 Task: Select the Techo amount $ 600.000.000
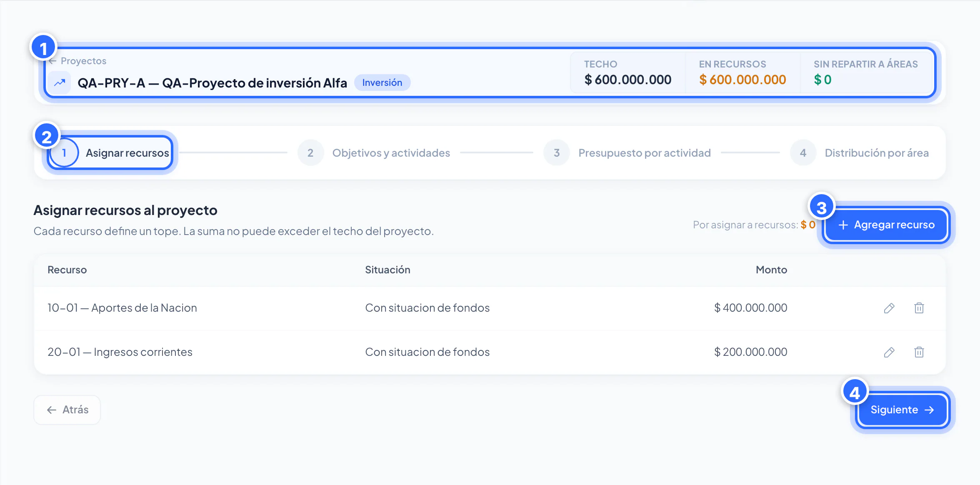pos(628,80)
